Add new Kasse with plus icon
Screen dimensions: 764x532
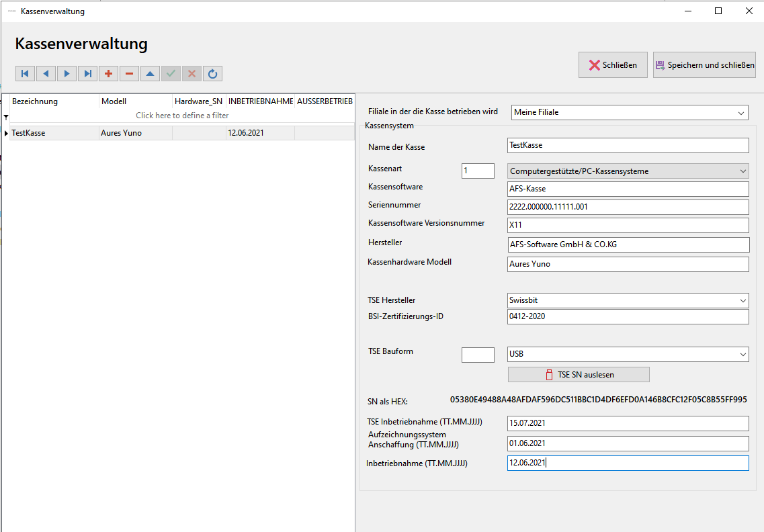109,74
